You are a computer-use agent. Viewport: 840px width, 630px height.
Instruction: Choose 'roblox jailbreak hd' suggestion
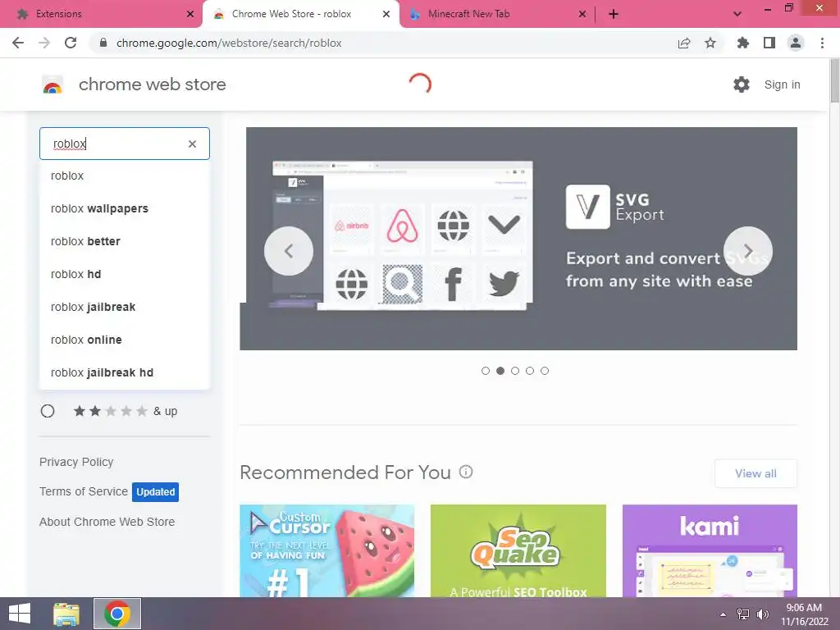pos(125,372)
